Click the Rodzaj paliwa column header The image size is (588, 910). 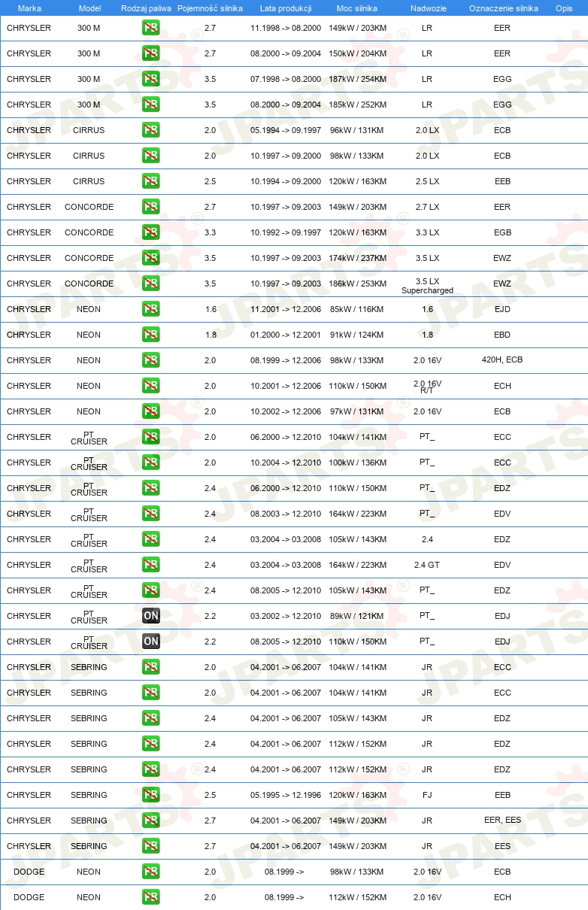[x=146, y=8]
